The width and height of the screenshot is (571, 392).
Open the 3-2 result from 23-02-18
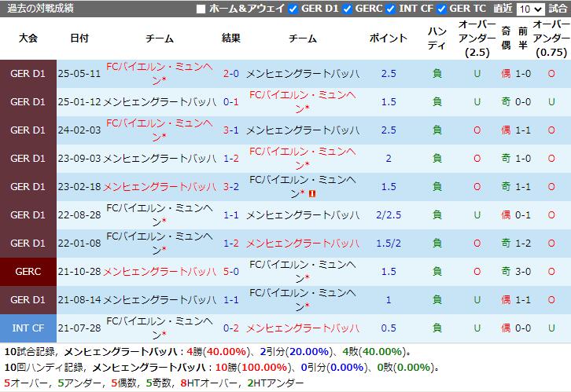pos(231,186)
